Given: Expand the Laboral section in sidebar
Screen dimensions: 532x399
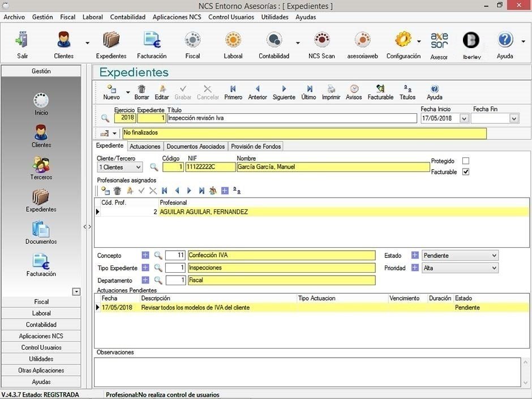Looking at the screenshot, I should (41, 313).
